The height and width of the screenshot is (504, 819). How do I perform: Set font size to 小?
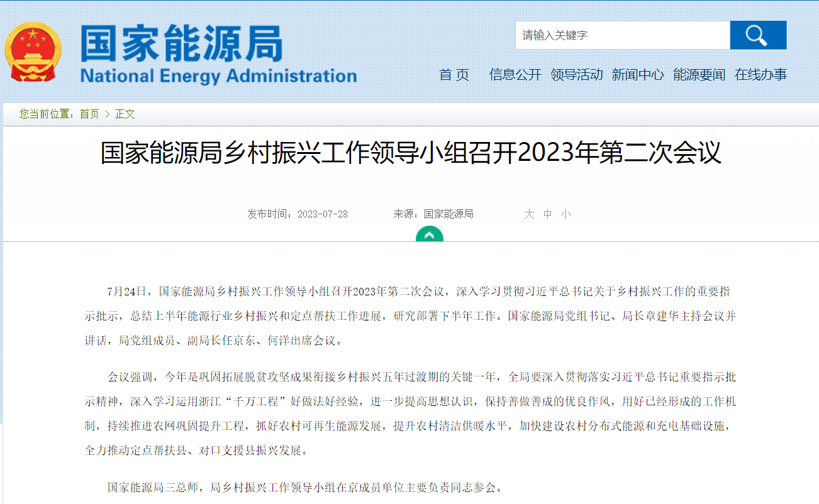(565, 214)
